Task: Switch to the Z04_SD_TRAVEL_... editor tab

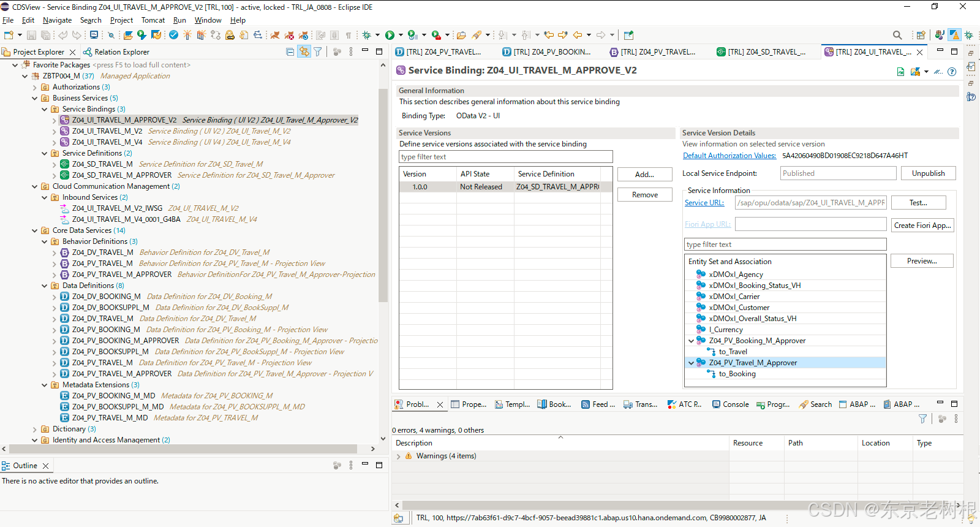Action: tap(761, 52)
